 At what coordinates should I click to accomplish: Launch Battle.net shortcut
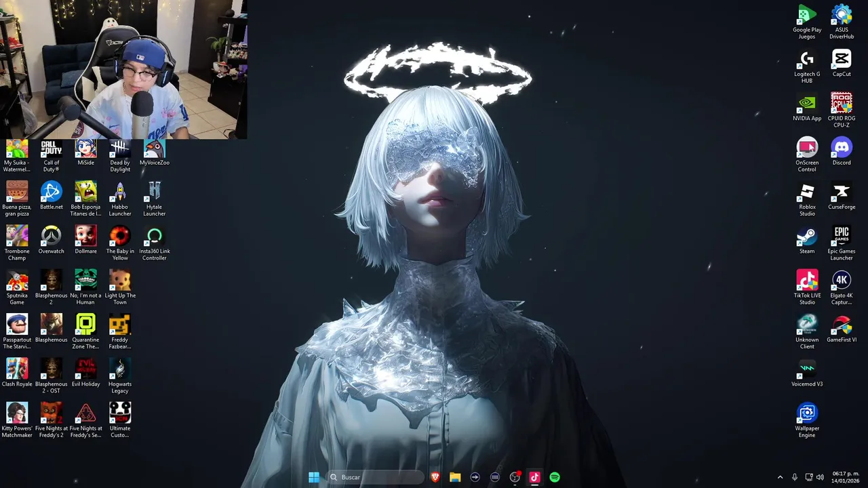coord(51,197)
